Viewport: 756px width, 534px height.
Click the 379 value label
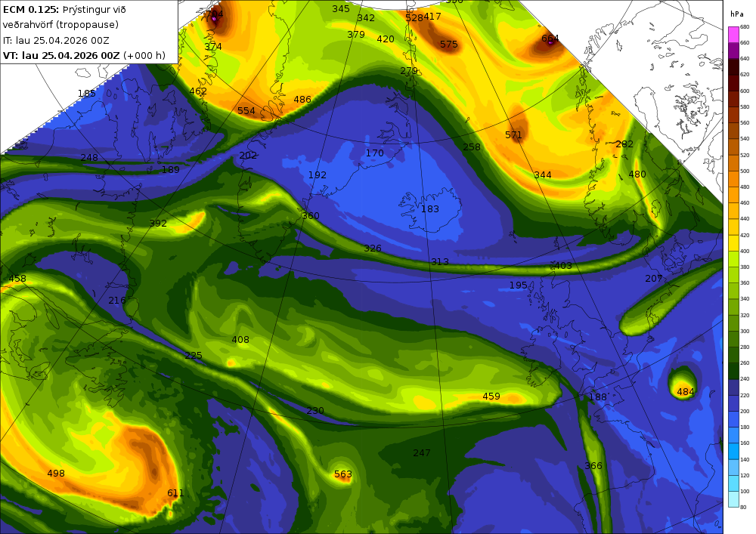[x=356, y=34]
